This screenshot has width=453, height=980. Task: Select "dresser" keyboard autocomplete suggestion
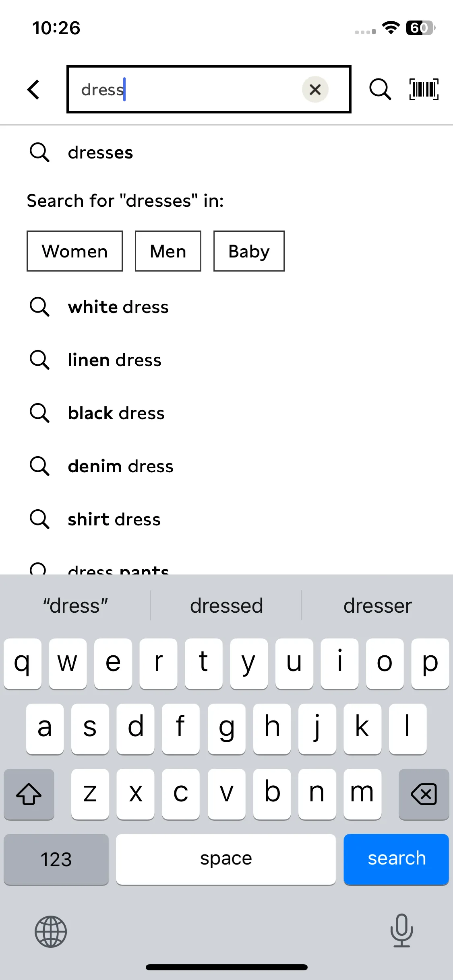(x=378, y=606)
